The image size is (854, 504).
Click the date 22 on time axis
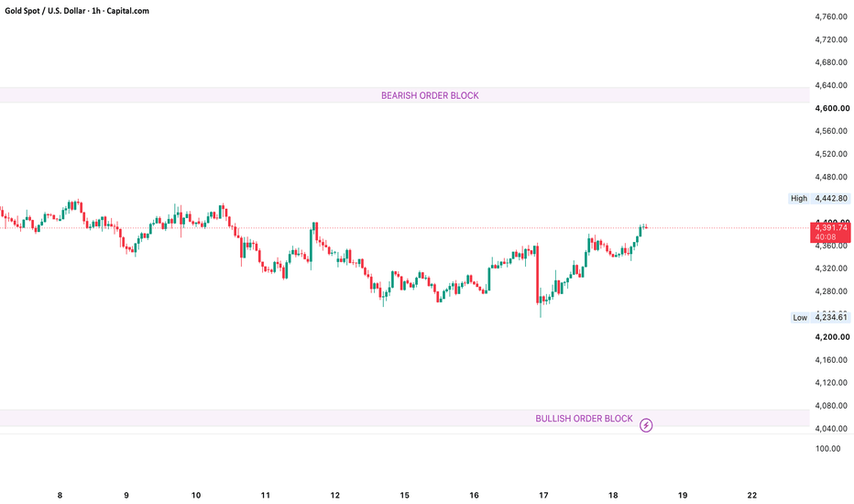click(x=751, y=495)
